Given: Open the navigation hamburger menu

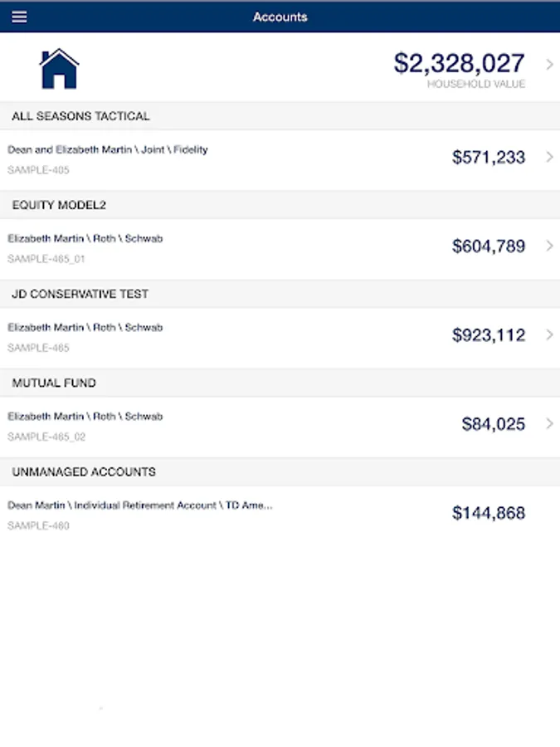Looking at the screenshot, I should [x=19, y=17].
